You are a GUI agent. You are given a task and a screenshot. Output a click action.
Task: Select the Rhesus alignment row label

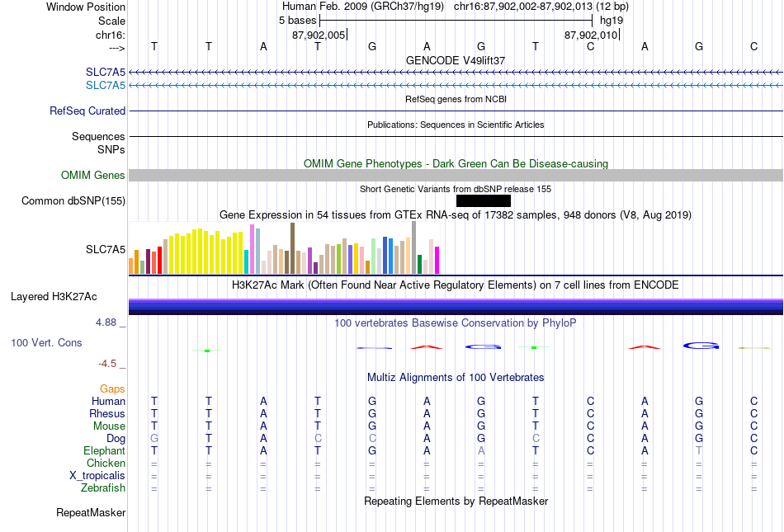107,413
